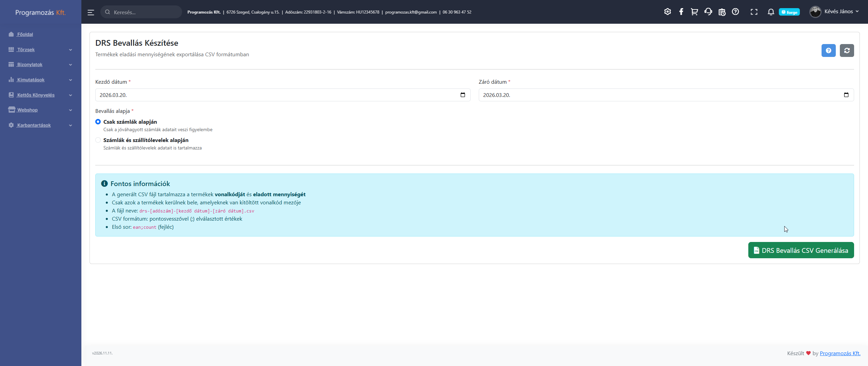Open the Kezdő dátum calendar picker
868x366 pixels.
click(463, 95)
